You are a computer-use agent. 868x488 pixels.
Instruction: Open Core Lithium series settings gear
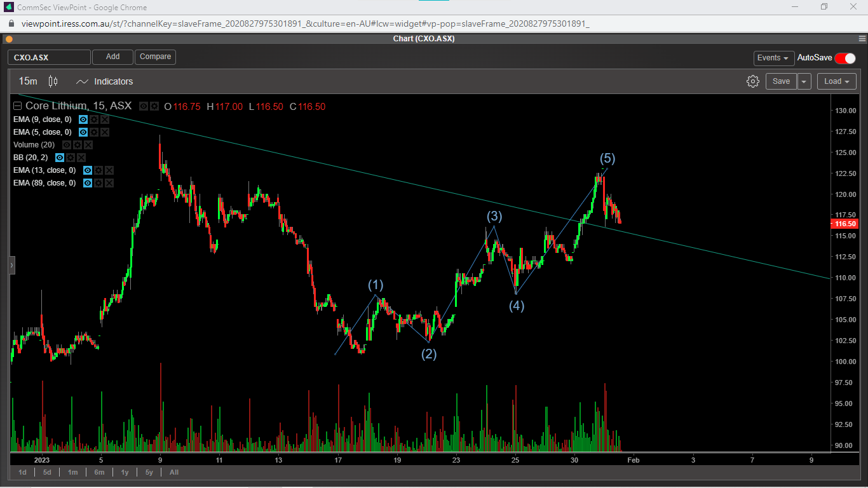click(x=154, y=107)
